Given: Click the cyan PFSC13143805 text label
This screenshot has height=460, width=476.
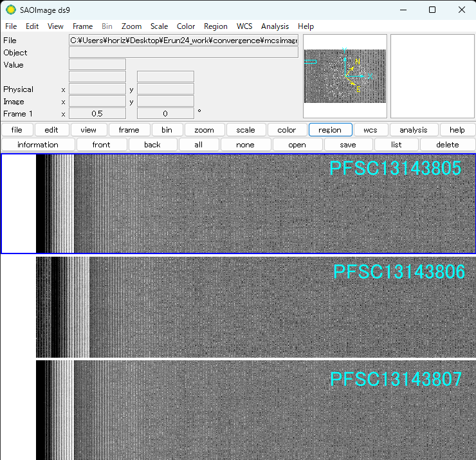Looking at the screenshot, I should [x=395, y=169].
